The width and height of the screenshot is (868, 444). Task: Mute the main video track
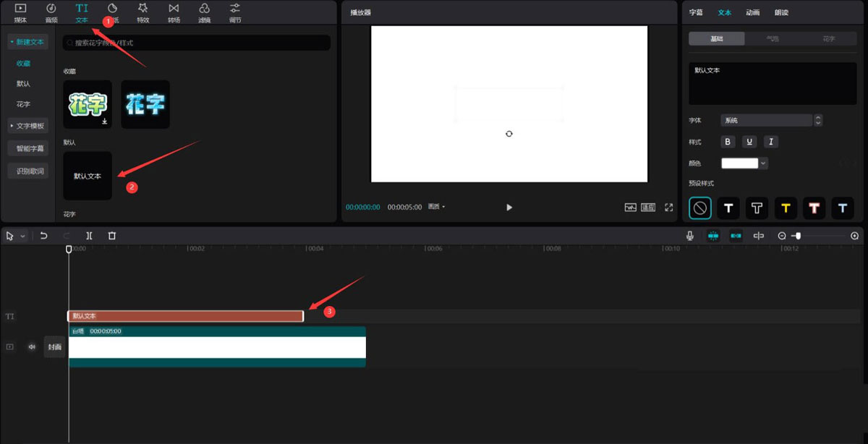(32, 346)
